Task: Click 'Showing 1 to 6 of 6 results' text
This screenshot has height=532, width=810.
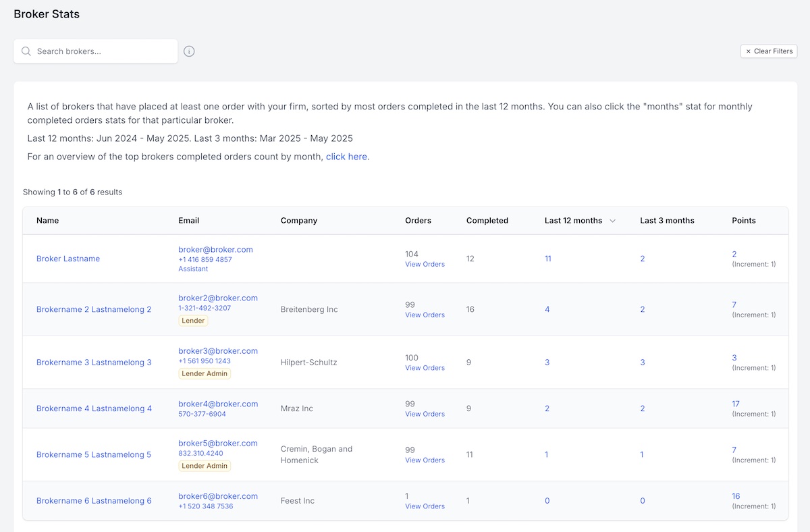Action: [72, 192]
